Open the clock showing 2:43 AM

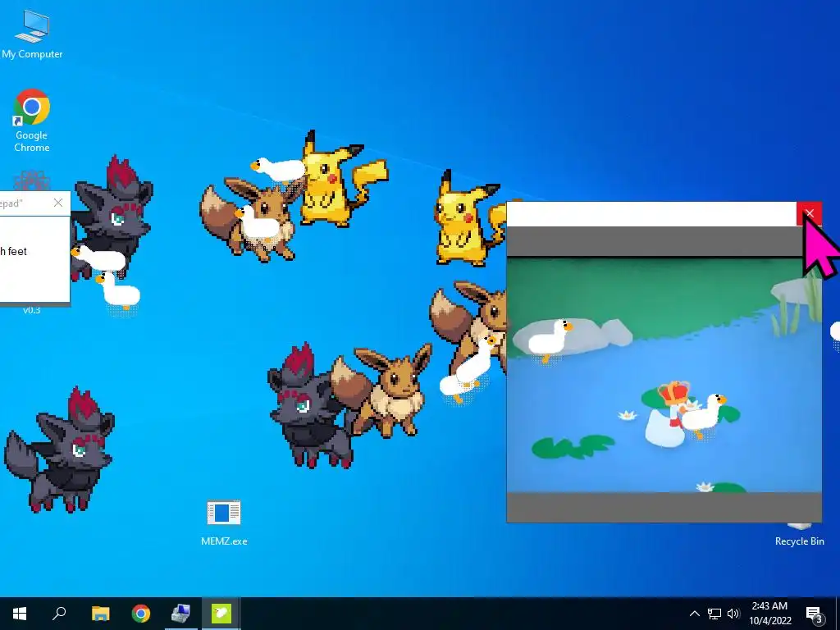(769, 606)
